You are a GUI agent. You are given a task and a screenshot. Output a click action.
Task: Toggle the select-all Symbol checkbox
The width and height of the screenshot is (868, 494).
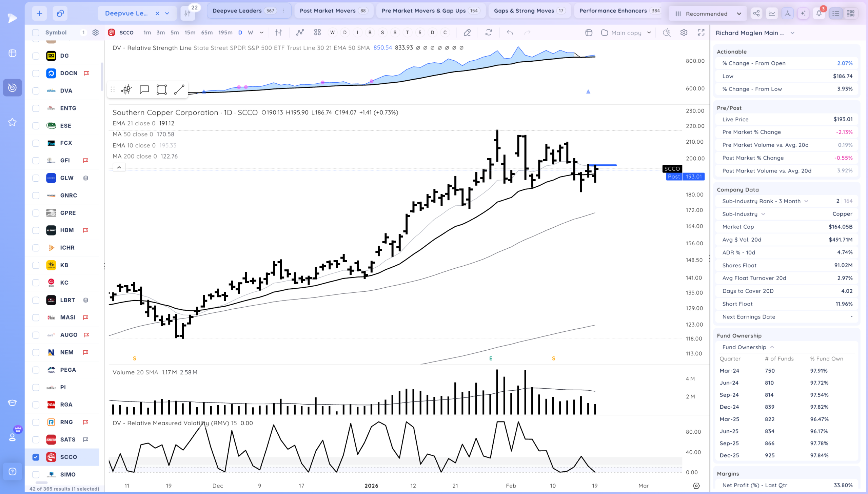tap(36, 33)
